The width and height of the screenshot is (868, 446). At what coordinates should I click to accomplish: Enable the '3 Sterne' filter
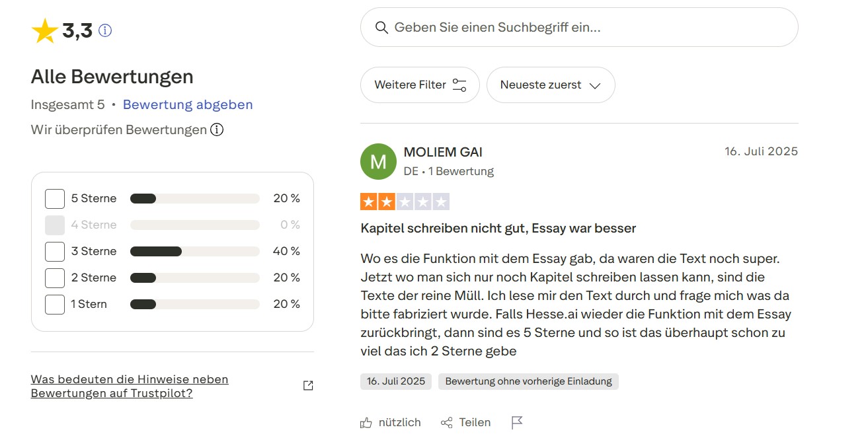click(55, 251)
